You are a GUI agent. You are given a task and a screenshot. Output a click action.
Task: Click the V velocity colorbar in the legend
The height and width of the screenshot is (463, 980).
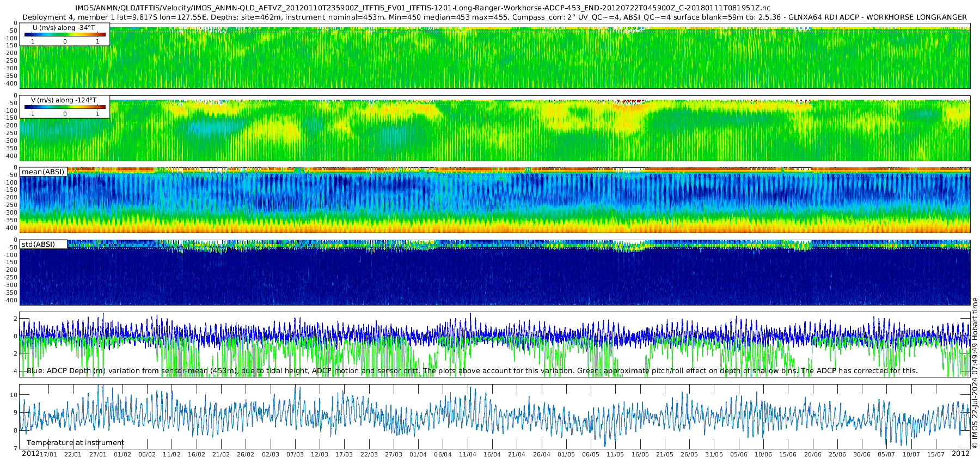65,107
